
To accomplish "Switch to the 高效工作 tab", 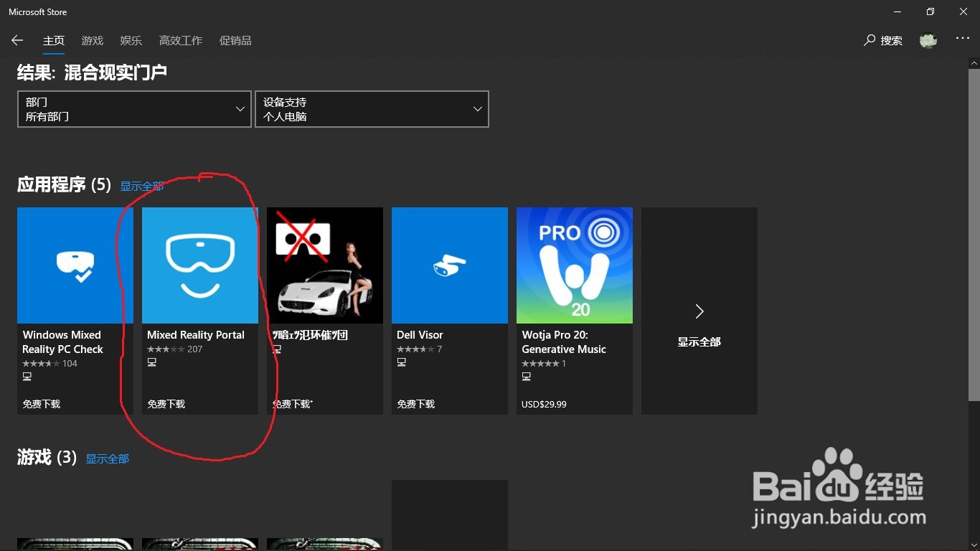I will [181, 41].
